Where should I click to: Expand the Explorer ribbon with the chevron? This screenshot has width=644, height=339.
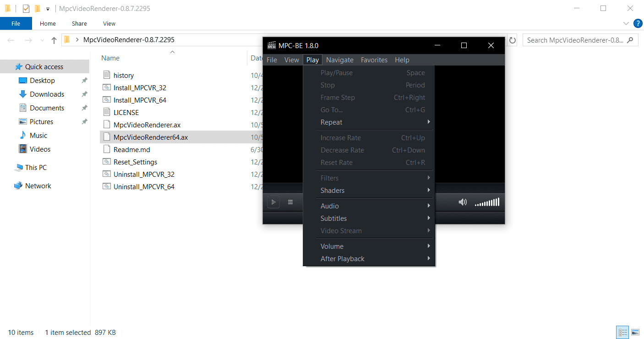(x=626, y=23)
